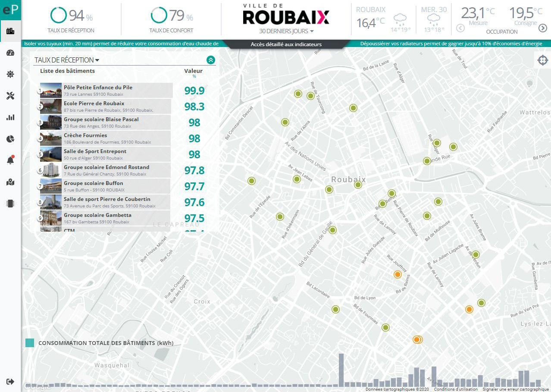Open the maintenance tools icon in the sidebar

[x=10, y=96]
